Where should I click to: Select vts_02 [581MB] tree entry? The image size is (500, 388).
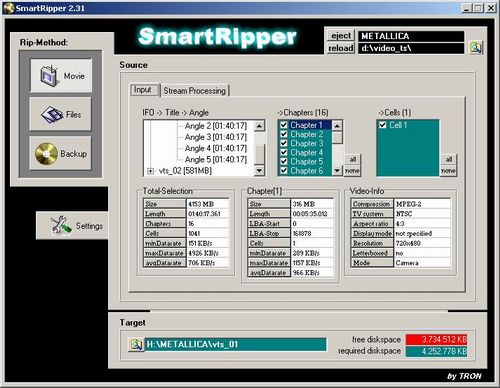185,171
